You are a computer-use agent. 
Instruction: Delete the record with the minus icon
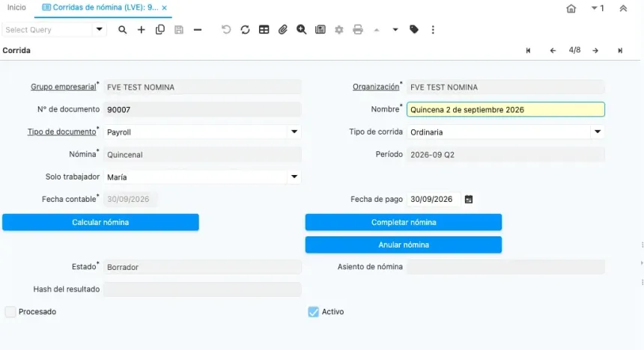198,30
